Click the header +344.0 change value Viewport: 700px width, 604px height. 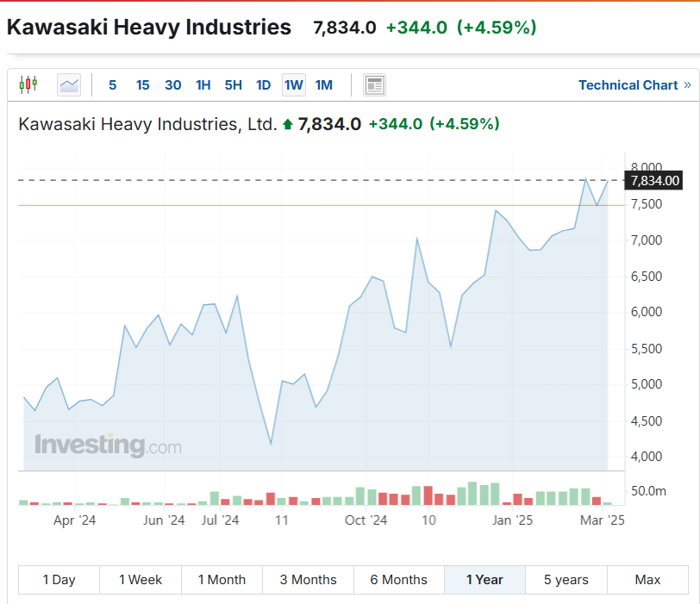coord(416,28)
